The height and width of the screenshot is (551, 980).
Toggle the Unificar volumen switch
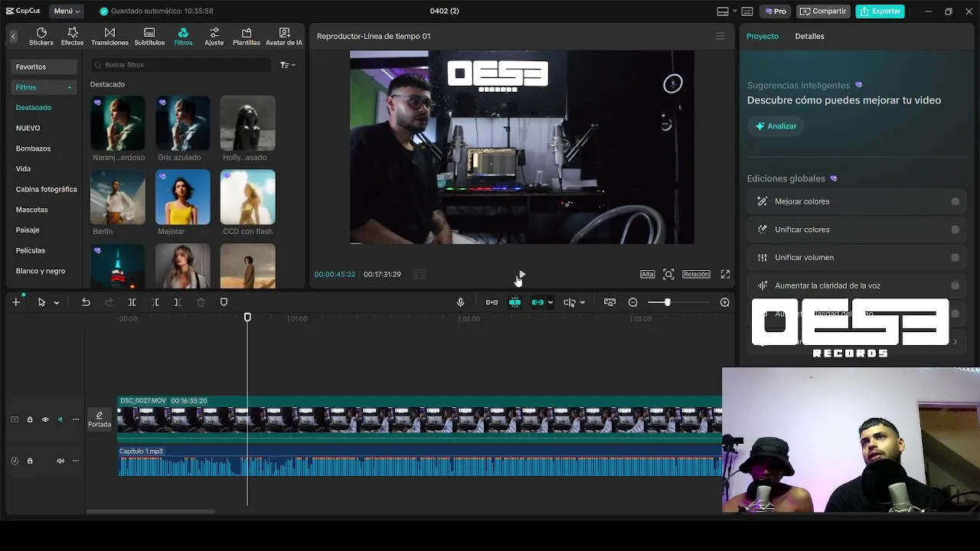click(955, 258)
